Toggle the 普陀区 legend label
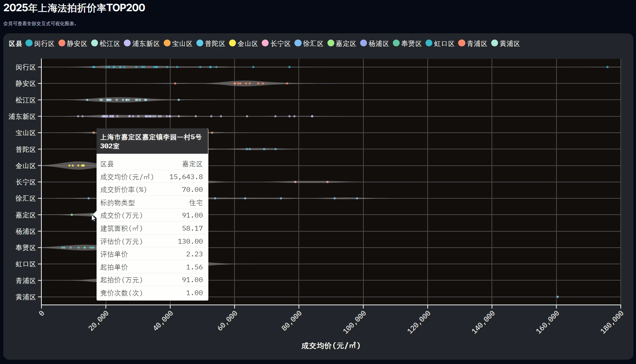Viewport: 636px width, 364px height. pyautogui.click(x=215, y=44)
